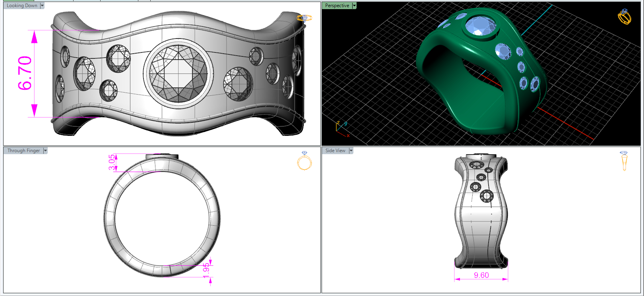Select the large blue center stone in Perspective view
644x296 pixels.
click(481, 26)
